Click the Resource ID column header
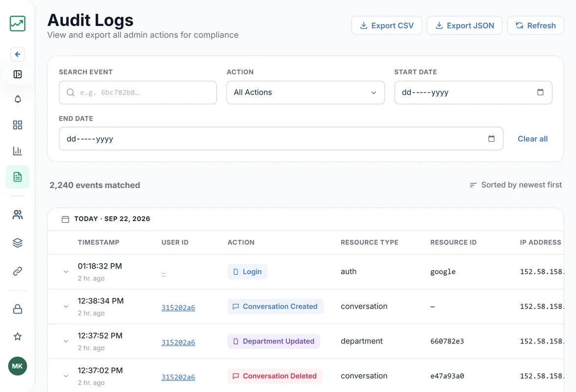This screenshot has height=392, width=576. (453, 242)
